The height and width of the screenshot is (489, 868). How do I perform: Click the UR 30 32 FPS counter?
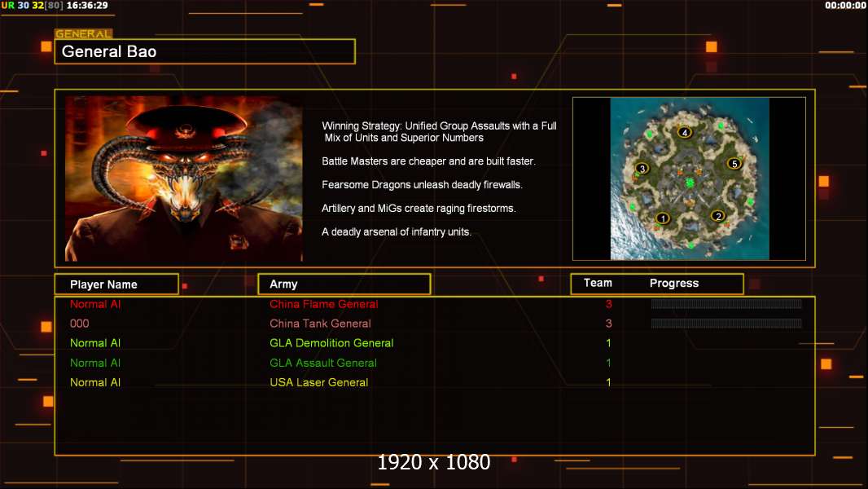(32, 5)
